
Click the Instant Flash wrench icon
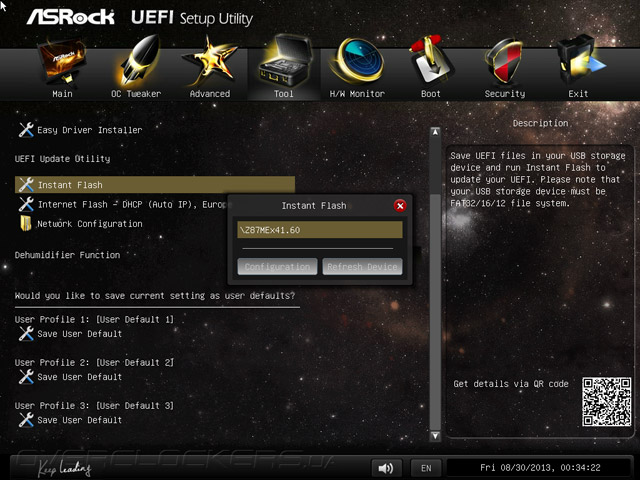pyautogui.click(x=26, y=184)
